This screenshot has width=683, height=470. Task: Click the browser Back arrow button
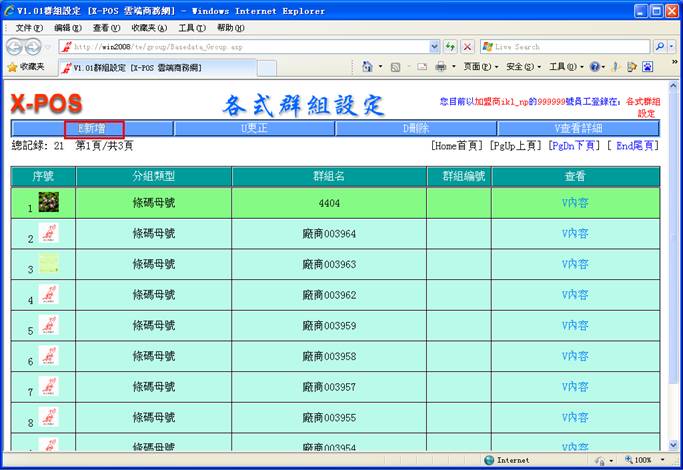point(15,47)
